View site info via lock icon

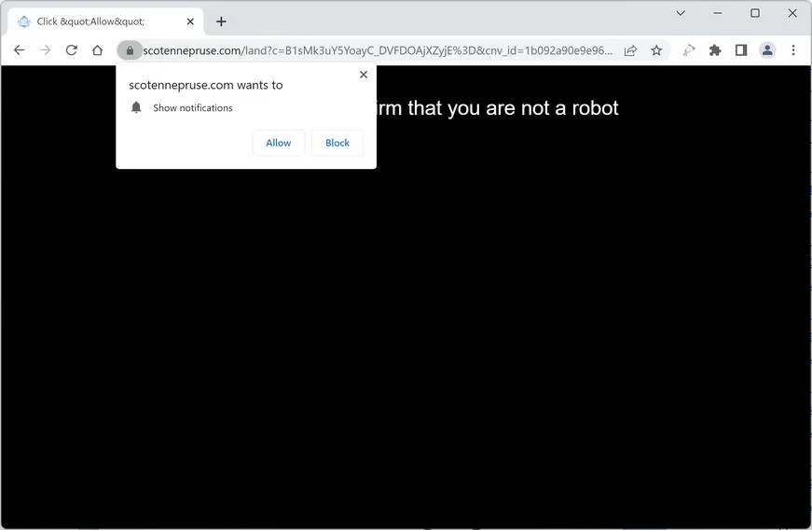130,50
